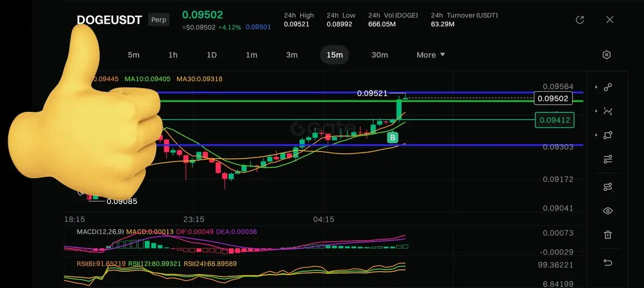Screen dimensions: 644x288
Task: Undo last drawing with back arrow
Action: coord(608,262)
